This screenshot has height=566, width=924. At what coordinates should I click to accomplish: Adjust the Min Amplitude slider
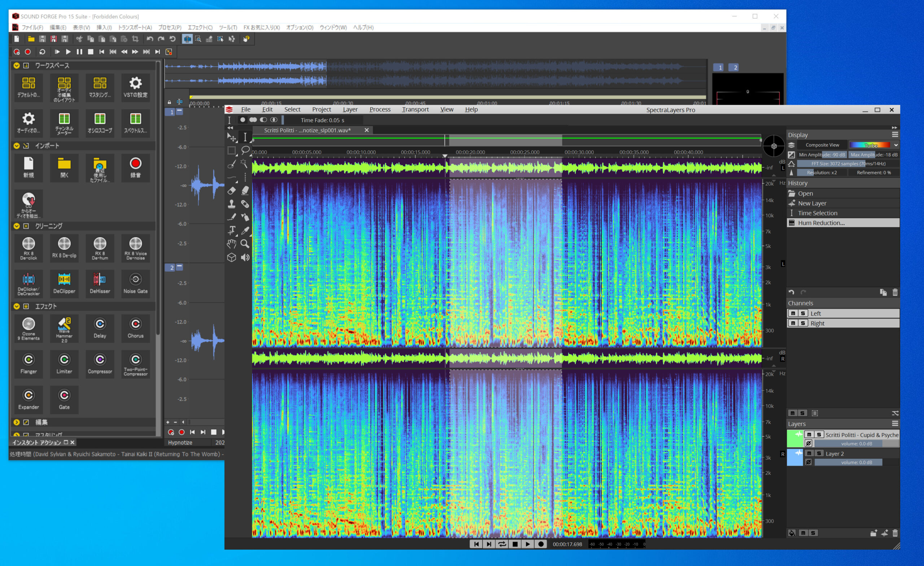click(x=821, y=154)
